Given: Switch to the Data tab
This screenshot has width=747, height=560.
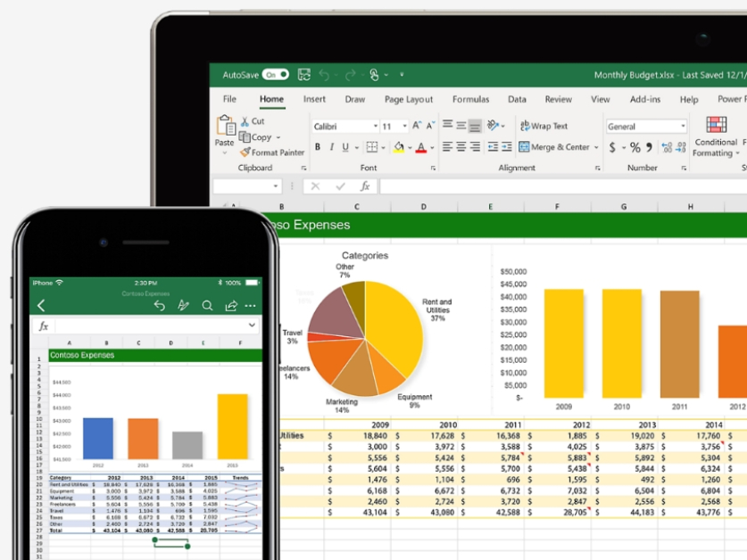Looking at the screenshot, I should (x=517, y=99).
